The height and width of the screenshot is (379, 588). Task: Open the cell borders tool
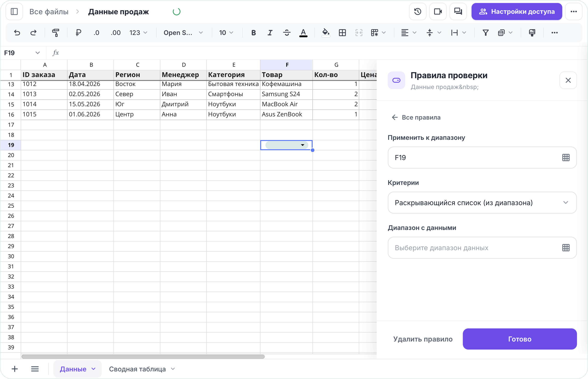[x=342, y=33]
